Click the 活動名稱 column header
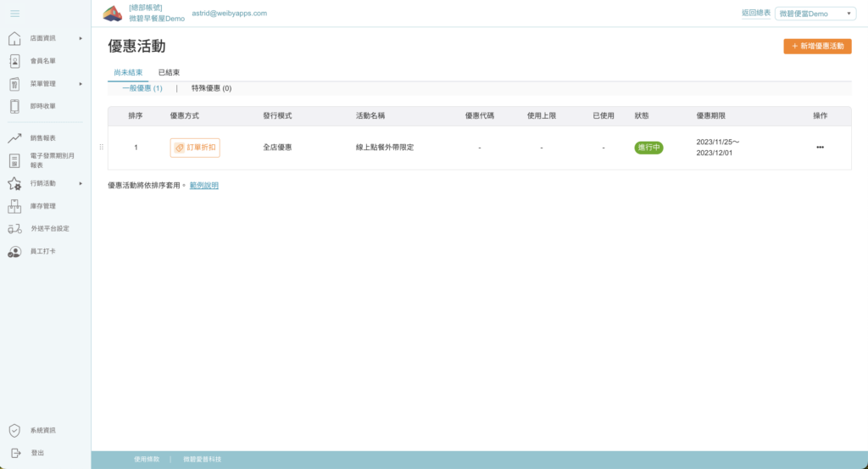 pyautogui.click(x=370, y=115)
